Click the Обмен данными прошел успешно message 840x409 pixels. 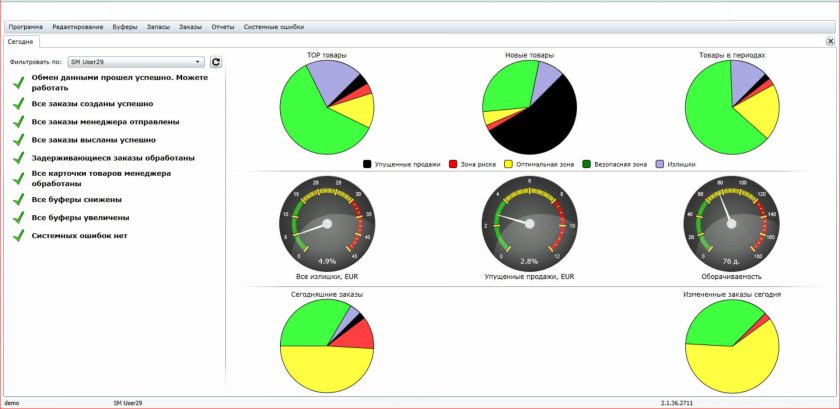[x=120, y=83]
